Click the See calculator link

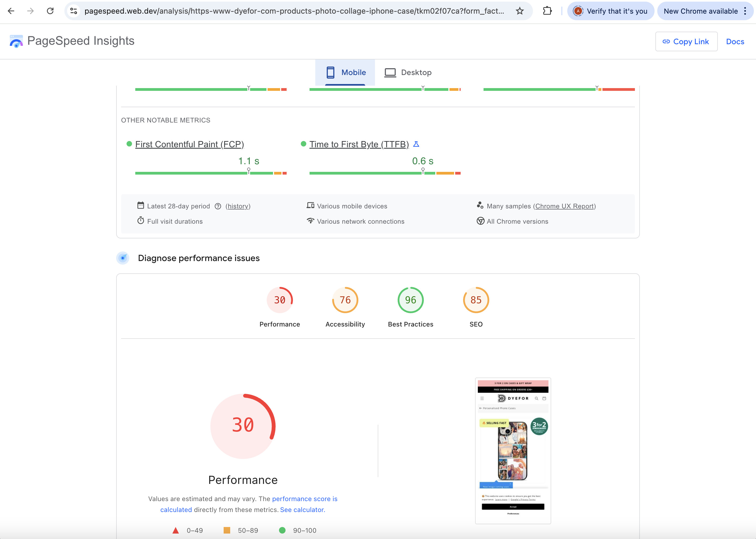(x=302, y=510)
